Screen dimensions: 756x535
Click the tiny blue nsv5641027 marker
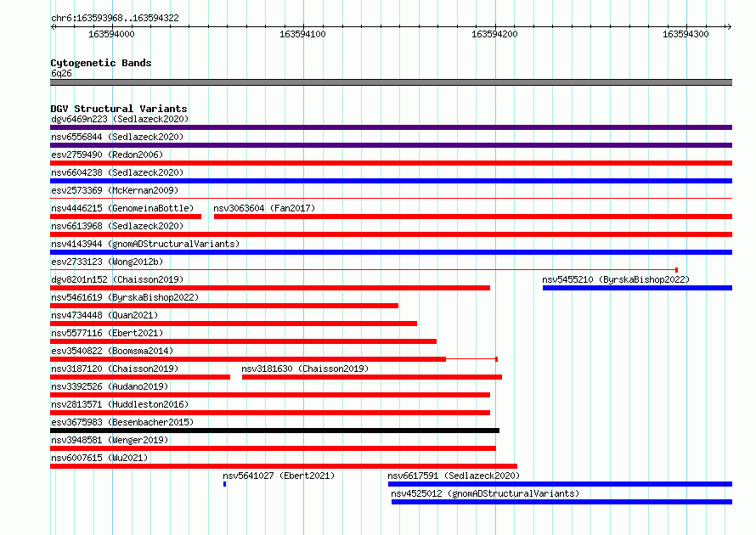[x=225, y=484]
